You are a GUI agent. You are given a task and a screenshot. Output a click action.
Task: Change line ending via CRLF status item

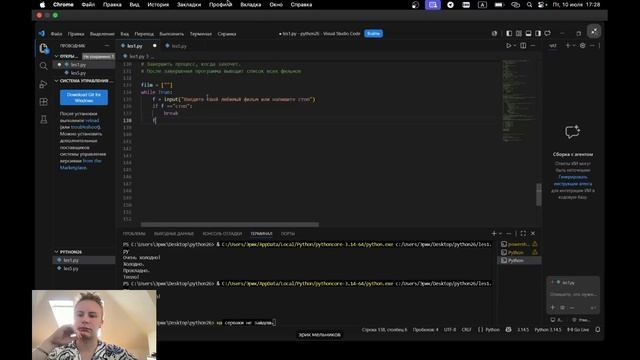[466, 330]
